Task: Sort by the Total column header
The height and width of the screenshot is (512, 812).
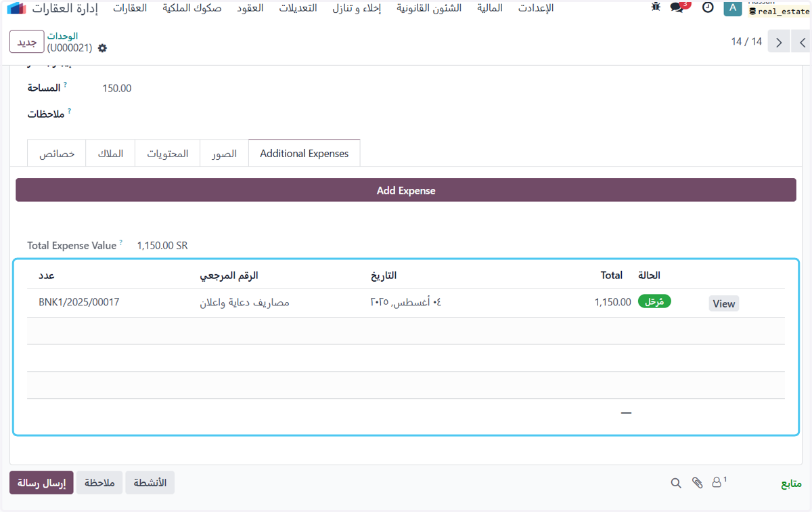Action: pos(612,276)
